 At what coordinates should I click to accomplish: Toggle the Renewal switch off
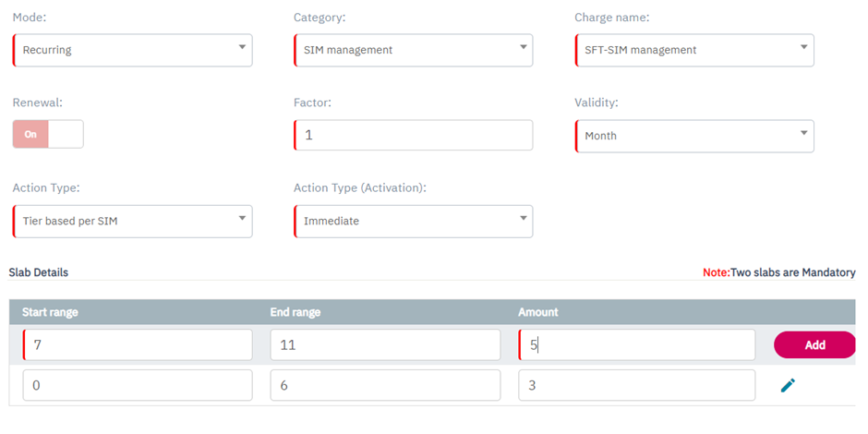pos(48,134)
